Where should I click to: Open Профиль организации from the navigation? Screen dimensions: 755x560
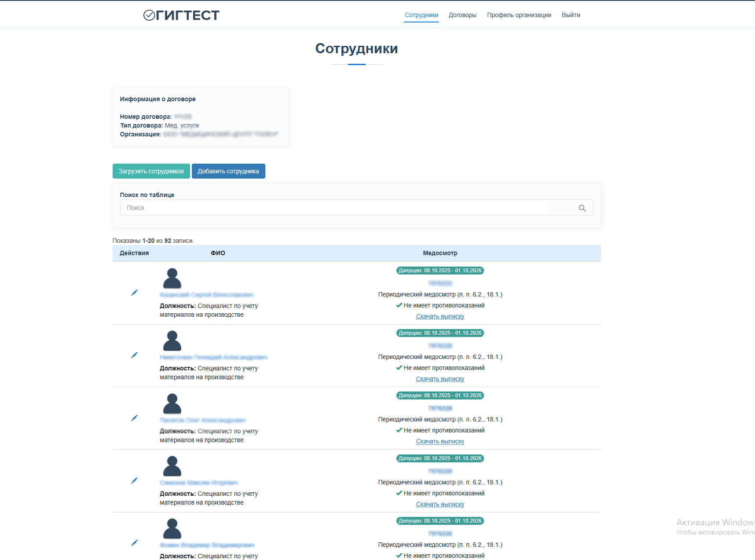pos(519,15)
